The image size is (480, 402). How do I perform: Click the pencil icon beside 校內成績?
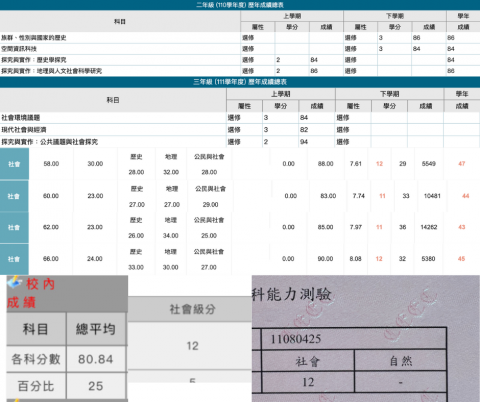pos(14,282)
